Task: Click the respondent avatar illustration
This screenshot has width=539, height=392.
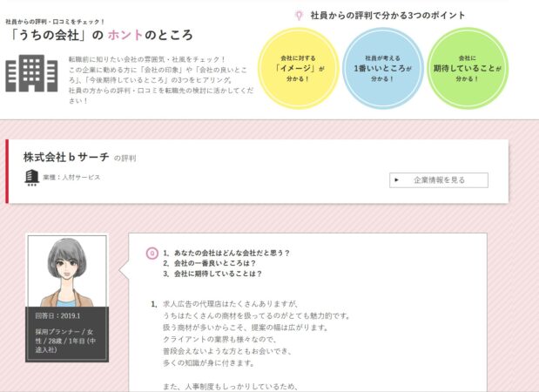Action: 67,271
